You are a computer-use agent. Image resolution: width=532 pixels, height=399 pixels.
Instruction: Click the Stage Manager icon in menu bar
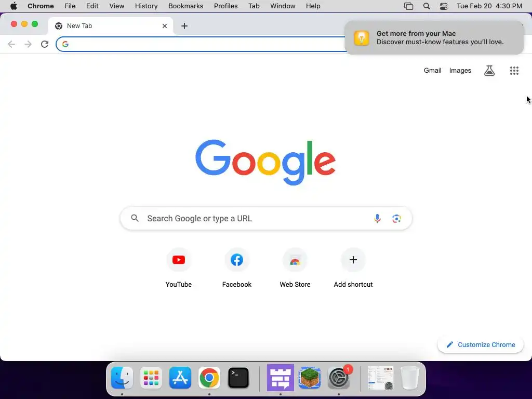pyautogui.click(x=408, y=6)
